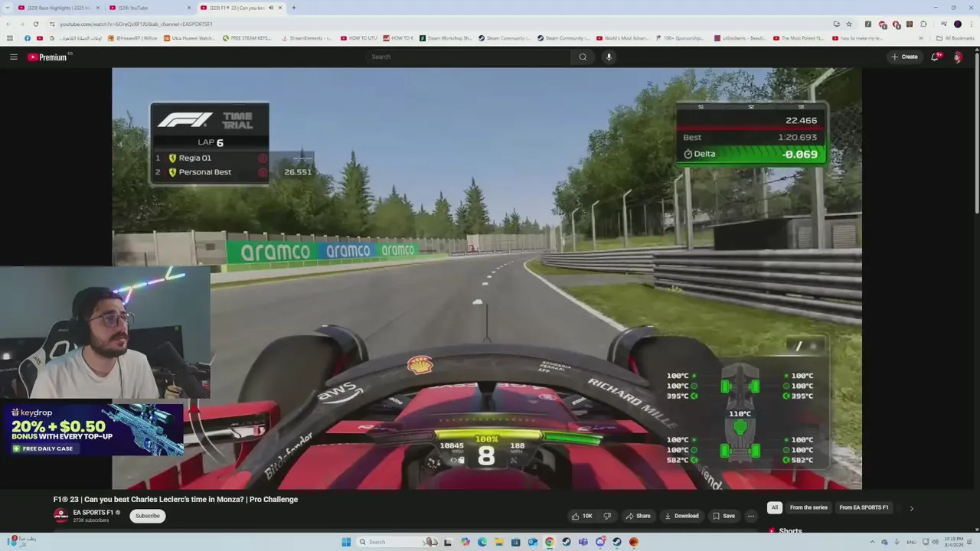
Task: Click the Chrome address bar URL
Action: pyautogui.click(x=136, y=24)
